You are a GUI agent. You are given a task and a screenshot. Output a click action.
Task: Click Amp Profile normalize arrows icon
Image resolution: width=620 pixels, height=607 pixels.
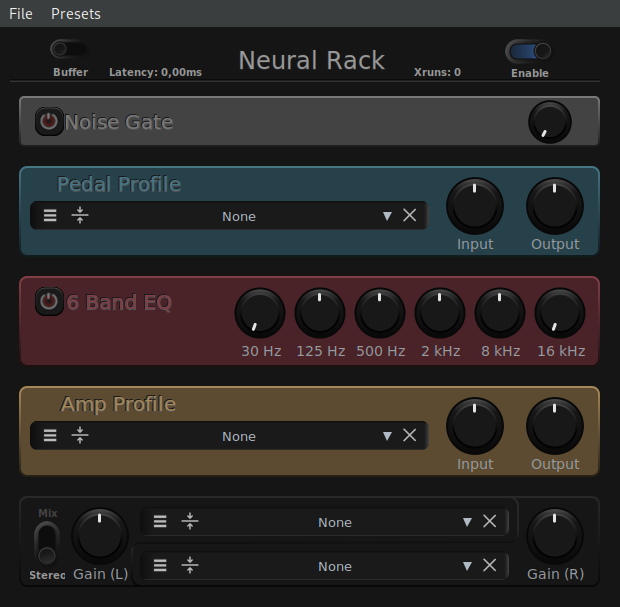pos(80,435)
